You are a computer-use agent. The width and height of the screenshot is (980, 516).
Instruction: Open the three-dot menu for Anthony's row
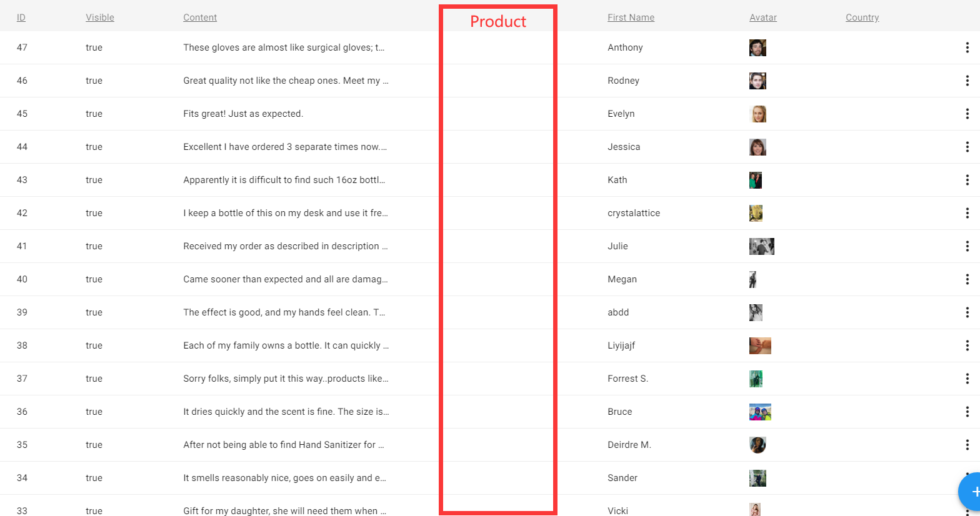967,47
